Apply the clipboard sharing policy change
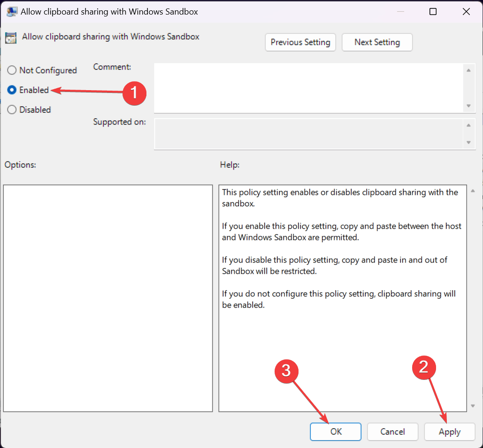This screenshot has height=448, width=483. (449, 432)
